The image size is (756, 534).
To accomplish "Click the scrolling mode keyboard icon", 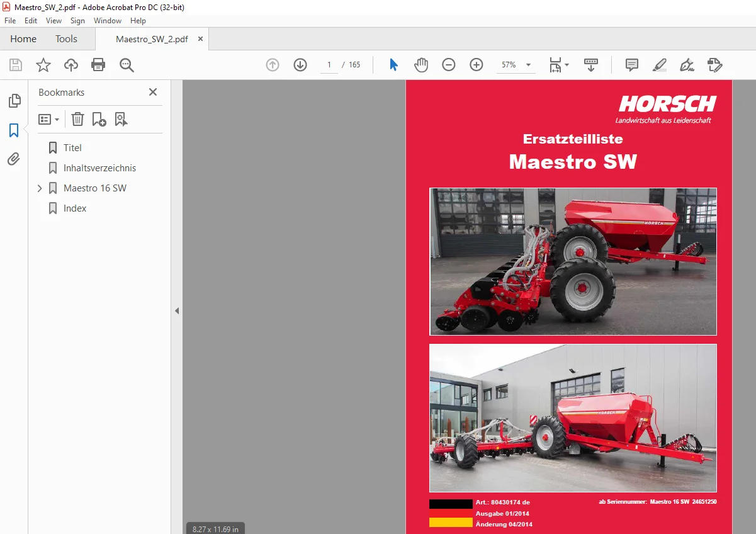I will coord(591,65).
